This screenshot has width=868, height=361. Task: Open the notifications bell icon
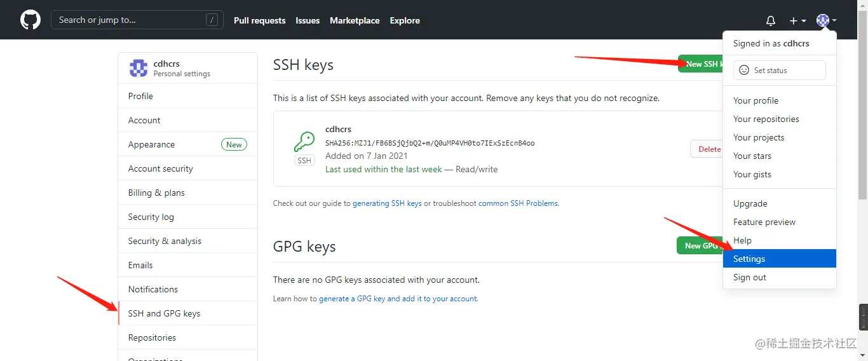click(771, 20)
